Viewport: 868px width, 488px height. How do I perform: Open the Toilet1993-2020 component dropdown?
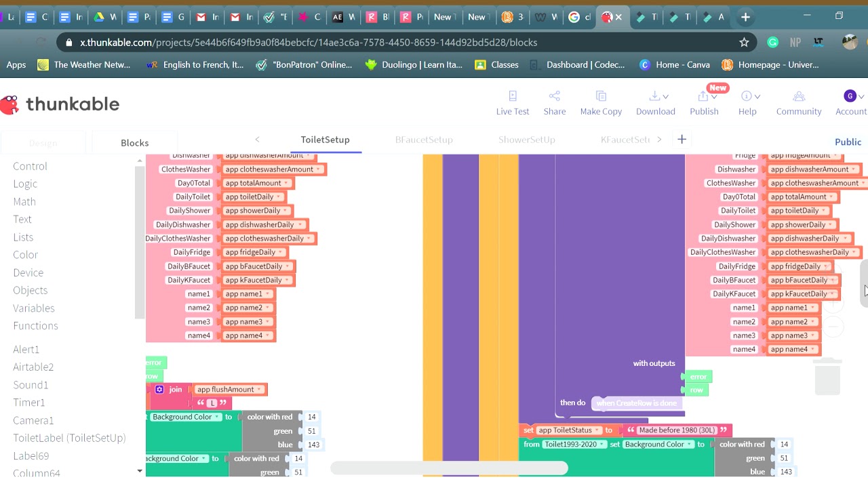601,445
